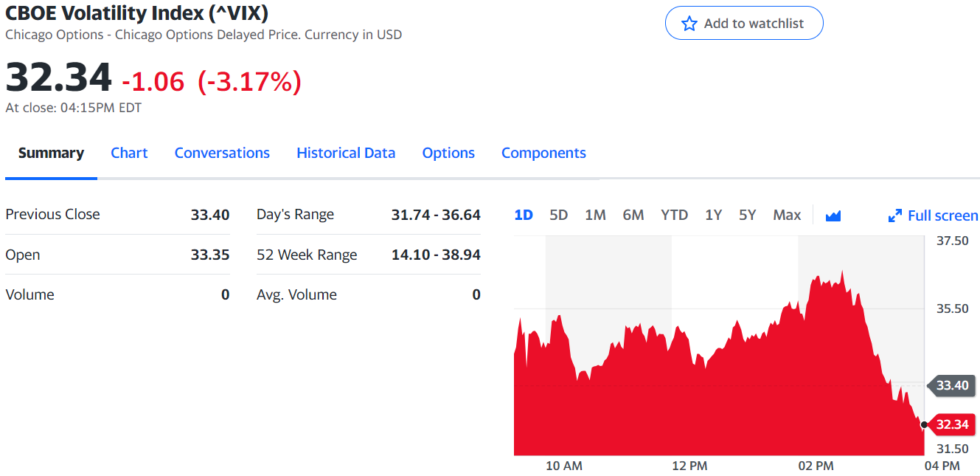
Task: Click the Previous Close label
Action: point(52,215)
